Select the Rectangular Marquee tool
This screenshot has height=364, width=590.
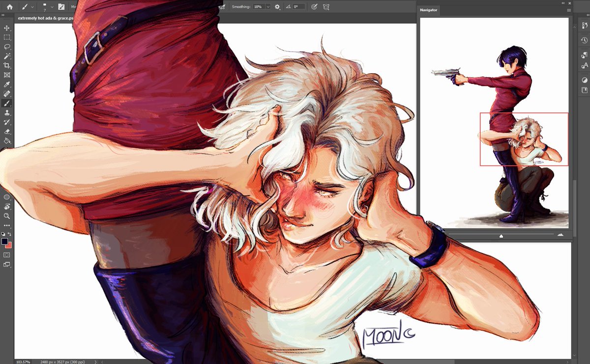7,37
